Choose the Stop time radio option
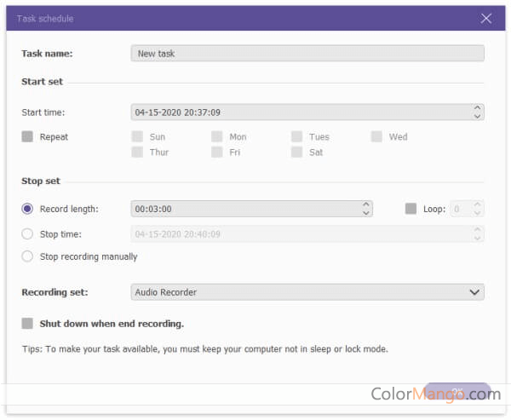The height and width of the screenshot is (420, 511). 28,233
